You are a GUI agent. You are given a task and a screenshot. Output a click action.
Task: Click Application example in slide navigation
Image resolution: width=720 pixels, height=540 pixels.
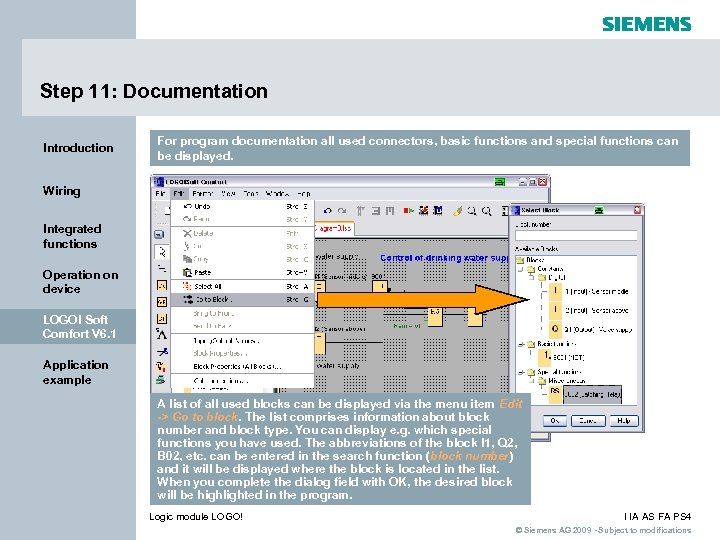coord(75,372)
